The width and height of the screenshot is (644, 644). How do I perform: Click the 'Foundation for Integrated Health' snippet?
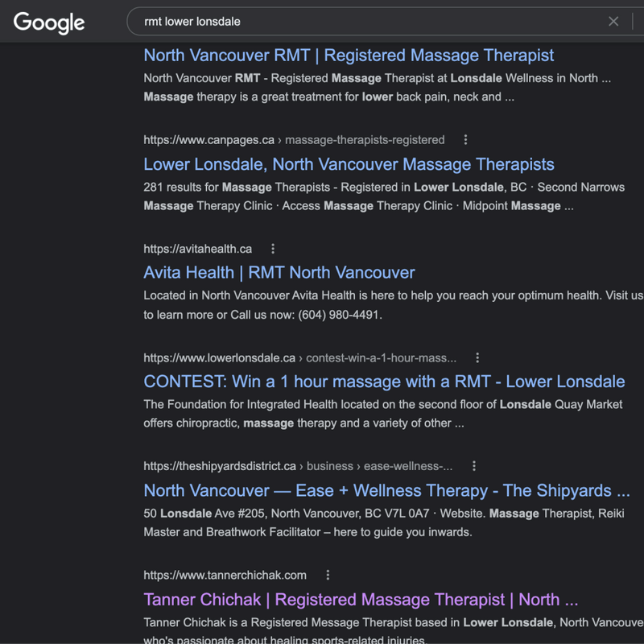pos(383,414)
